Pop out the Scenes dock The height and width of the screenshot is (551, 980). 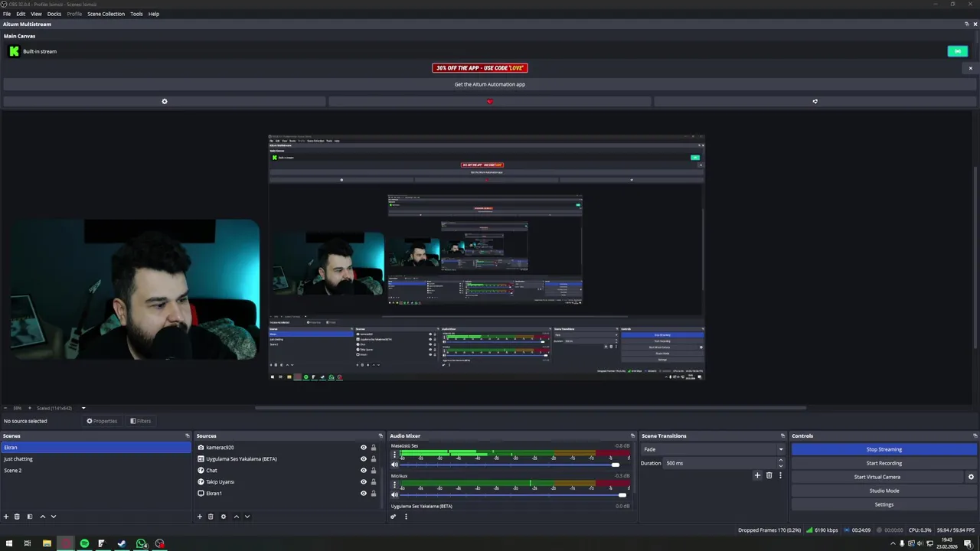point(188,436)
